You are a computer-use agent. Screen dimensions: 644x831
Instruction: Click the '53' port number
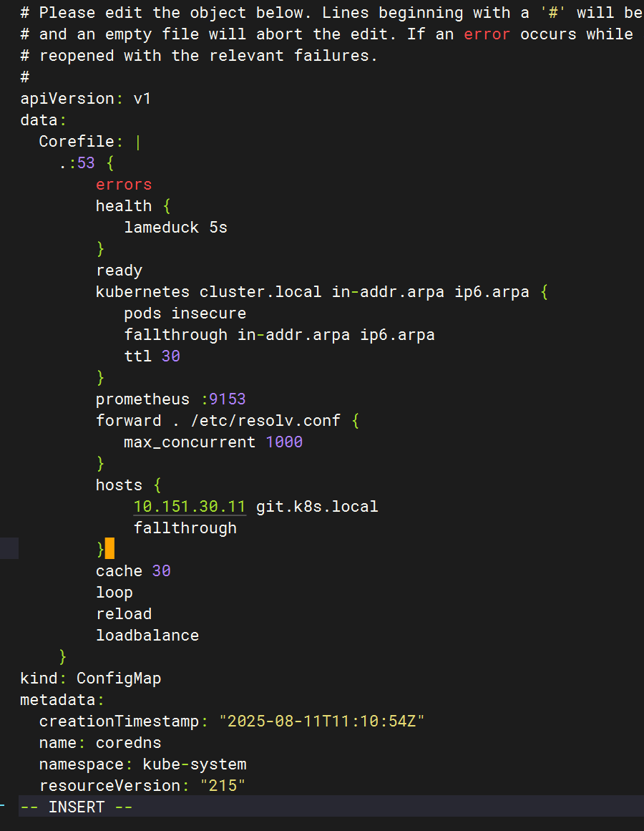(x=86, y=162)
